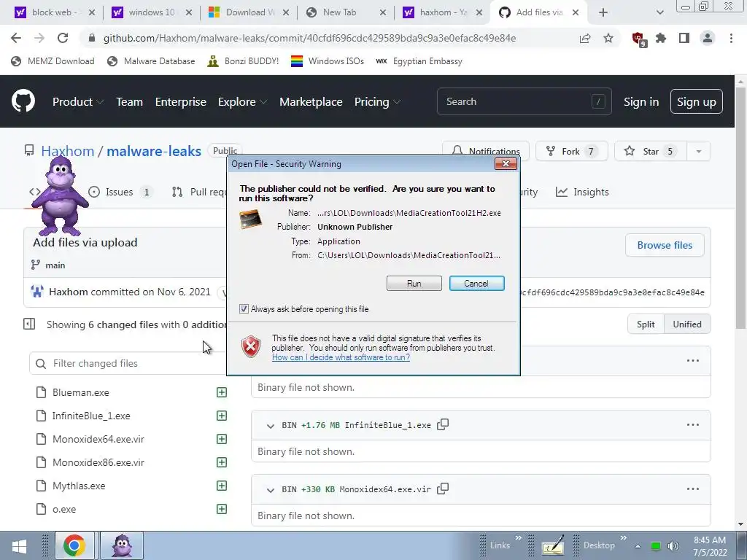Open the Star list dropdown arrow
Screen dimensions: 747x560
699,152
